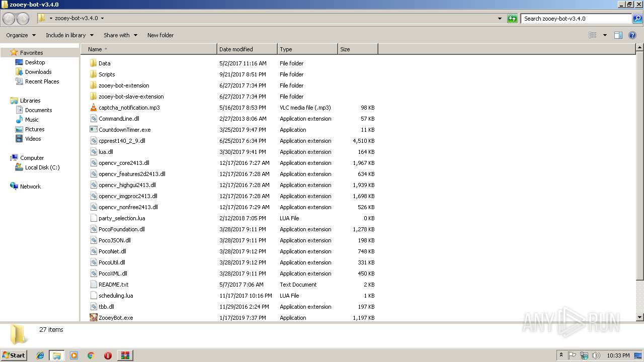644x362 pixels.
Task: Click the File Explorer taskbar button
Action: coord(56,355)
